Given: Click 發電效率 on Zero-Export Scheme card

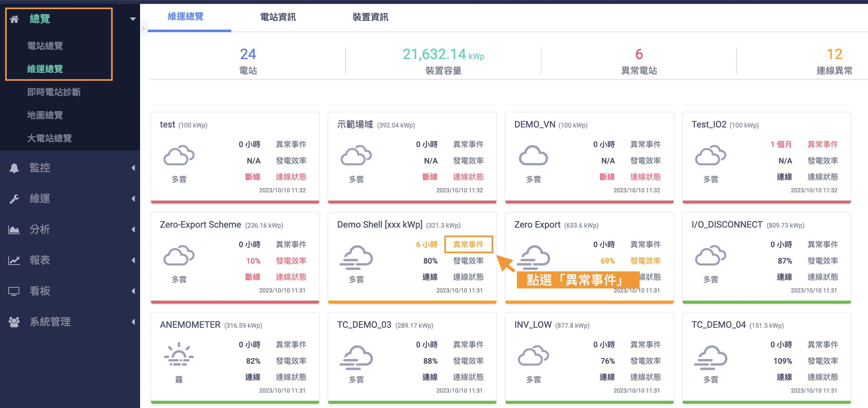Looking at the screenshot, I should point(291,261).
